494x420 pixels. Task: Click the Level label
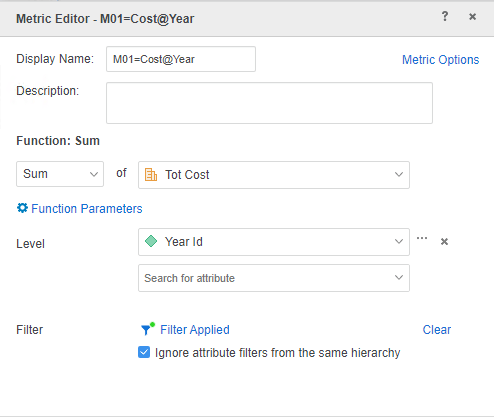[30, 244]
